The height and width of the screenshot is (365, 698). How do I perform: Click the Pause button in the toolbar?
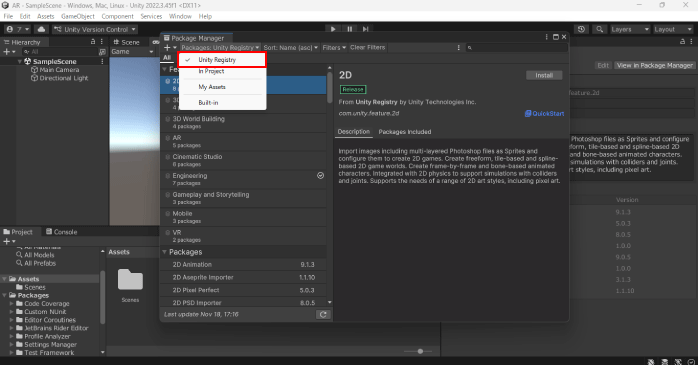tap(349, 29)
